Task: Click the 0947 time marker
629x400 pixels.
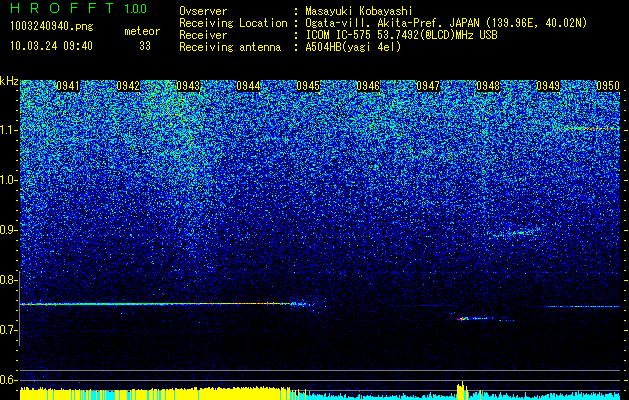Action: click(428, 86)
